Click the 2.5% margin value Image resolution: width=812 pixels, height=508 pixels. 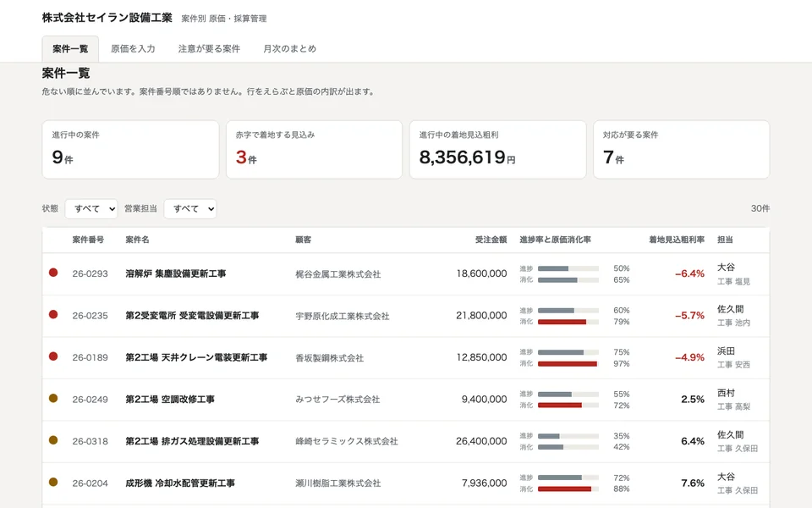[x=693, y=400]
